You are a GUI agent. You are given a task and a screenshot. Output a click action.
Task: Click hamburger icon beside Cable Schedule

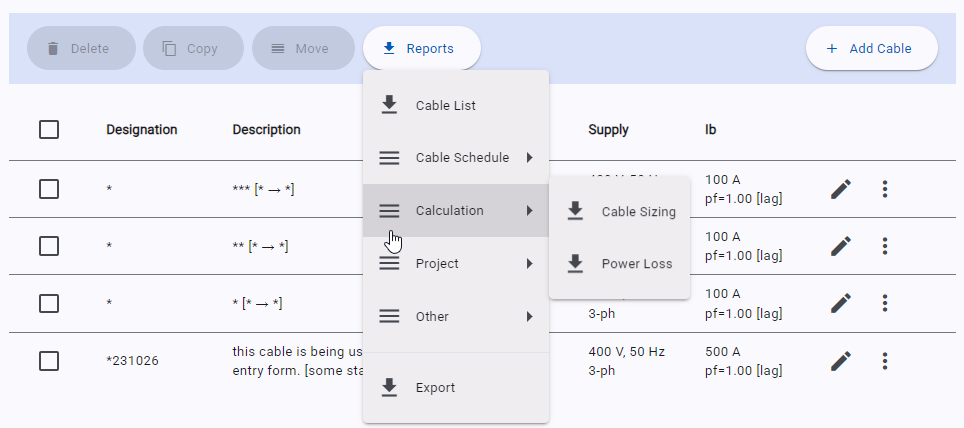click(389, 158)
